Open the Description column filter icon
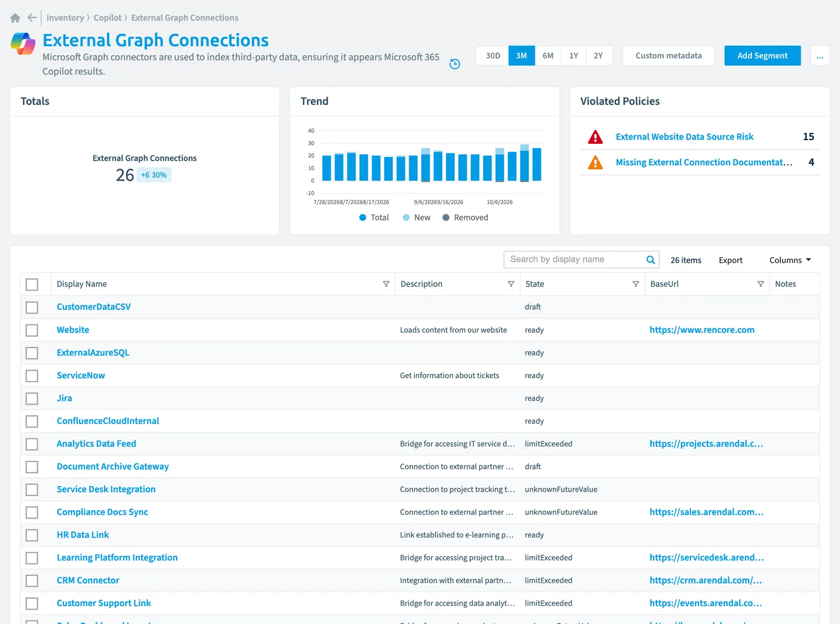Screen dimensions: 840x624 pyautogui.click(x=511, y=284)
